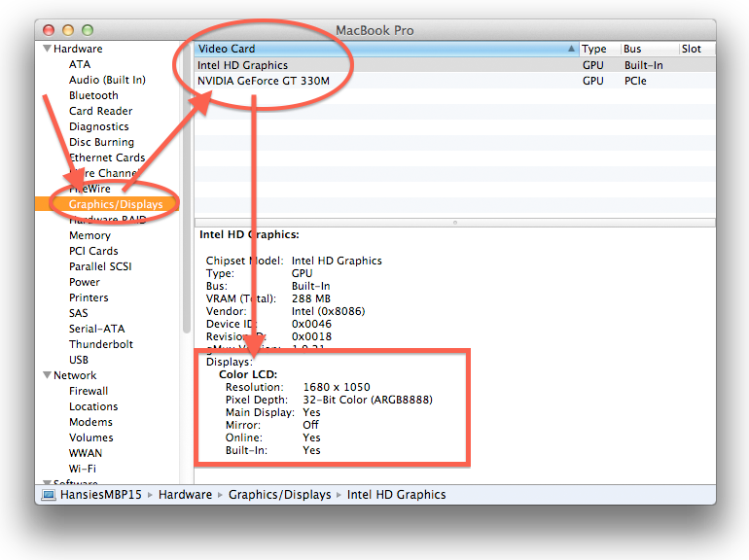Click the Intel (0x8086) vendor value
Screen dimensions: 749x560
[328, 311]
